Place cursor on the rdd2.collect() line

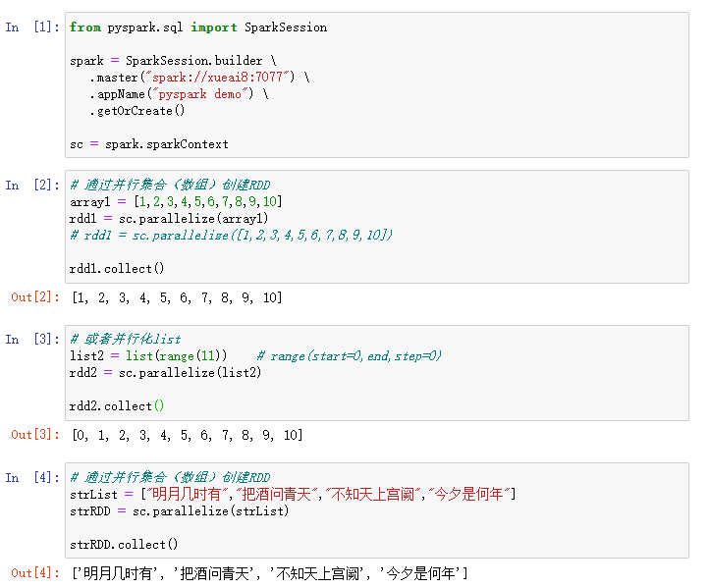[x=117, y=405]
